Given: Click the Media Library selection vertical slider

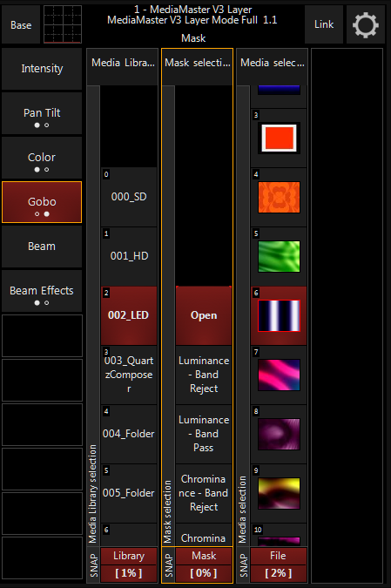Looking at the screenshot, I should [93, 315].
